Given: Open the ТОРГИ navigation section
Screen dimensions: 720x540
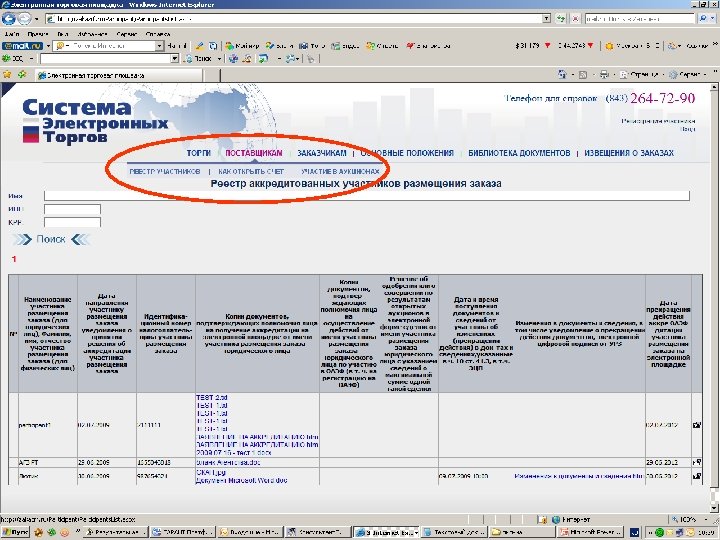Looking at the screenshot, I should click(198, 153).
